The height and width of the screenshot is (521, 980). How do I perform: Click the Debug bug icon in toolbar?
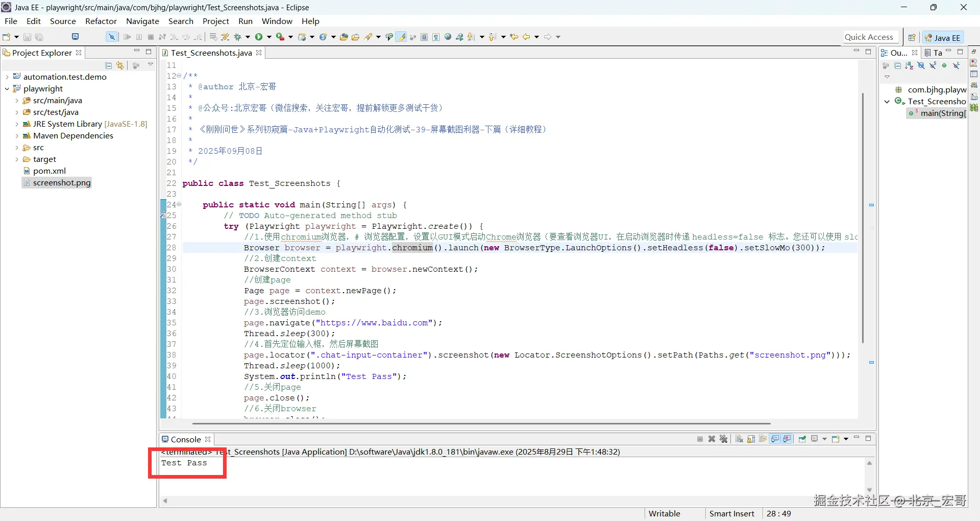(237, 37)
